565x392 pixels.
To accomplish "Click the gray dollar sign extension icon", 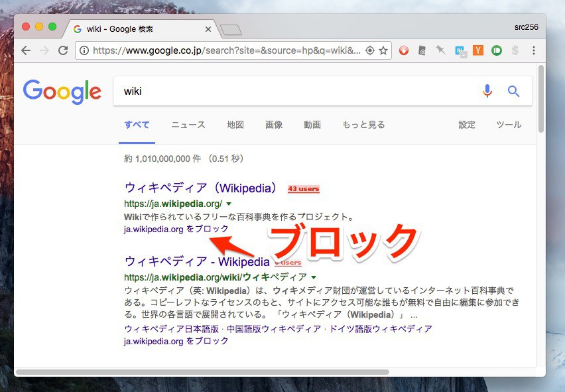I will pyautogui.click(x=515, y=50).
